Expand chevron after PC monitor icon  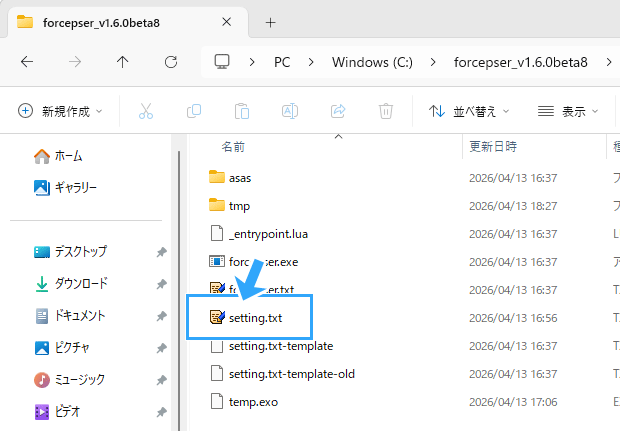pos(252,62)
